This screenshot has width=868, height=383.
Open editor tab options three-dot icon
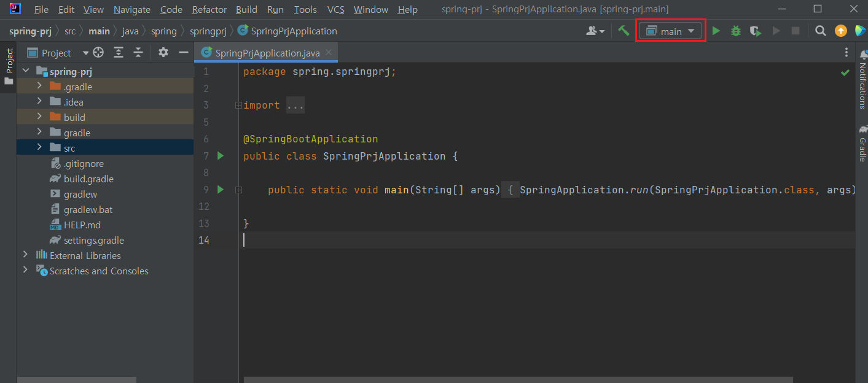[846, 53]
